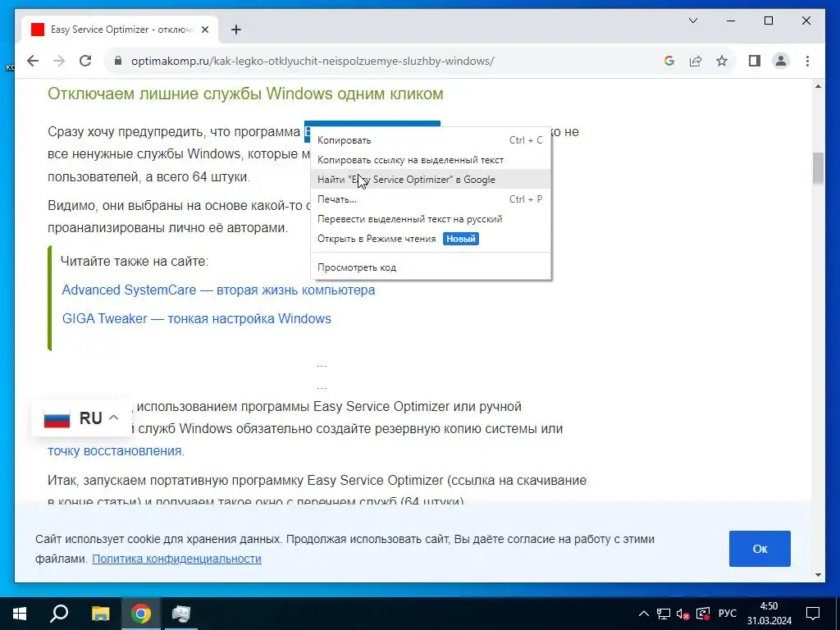Search Easy Service Optimizer in Google
This screenshot has width=840, height=630.
click(x=431, y=180)
